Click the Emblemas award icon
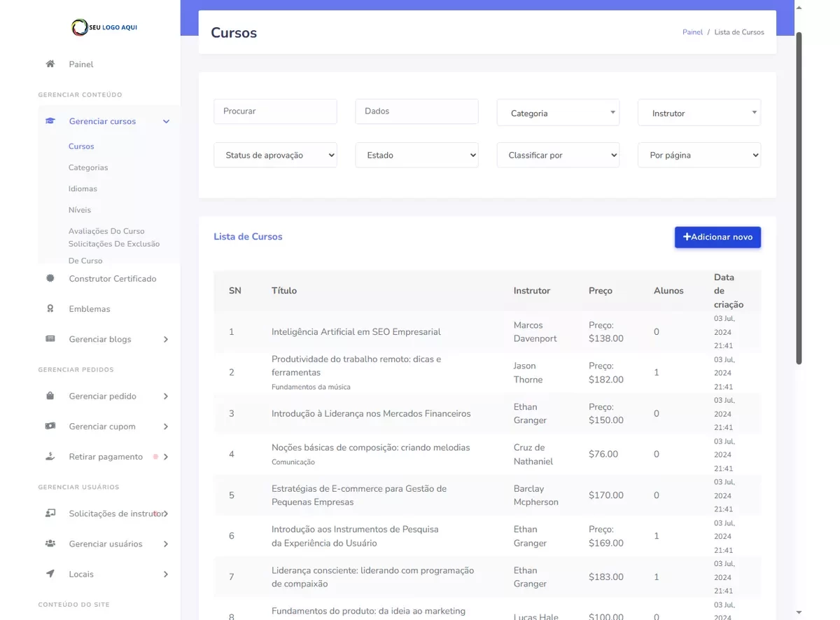840x620 pixels. click(50, 308)
